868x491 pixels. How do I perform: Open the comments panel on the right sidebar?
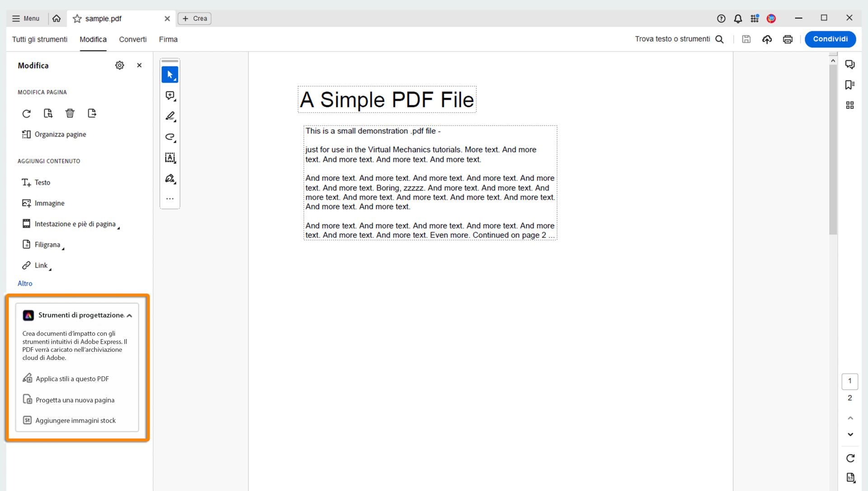click(850, 64)
